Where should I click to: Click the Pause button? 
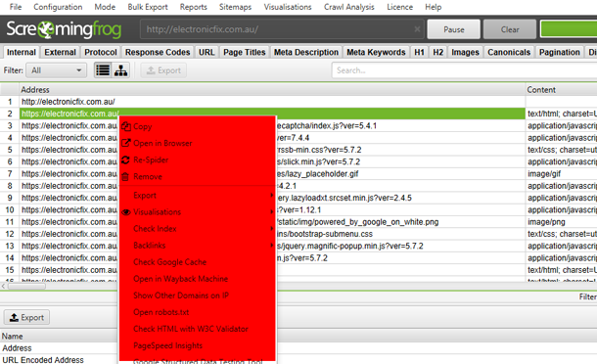(x=454, y=29)
